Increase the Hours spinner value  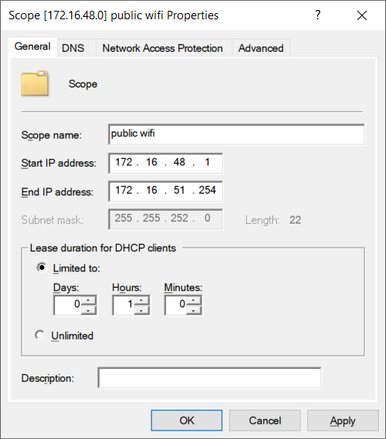point(142,300)
